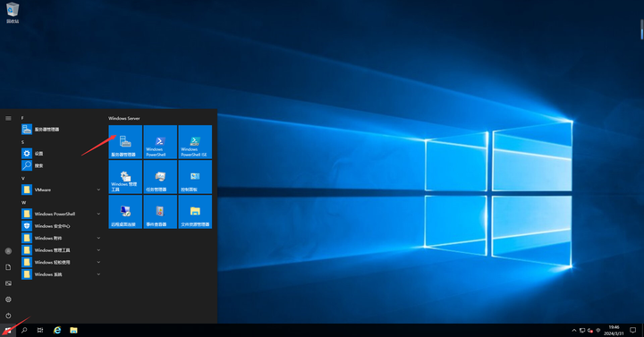Open the Task Manager (任务管理器) tile

160,177
